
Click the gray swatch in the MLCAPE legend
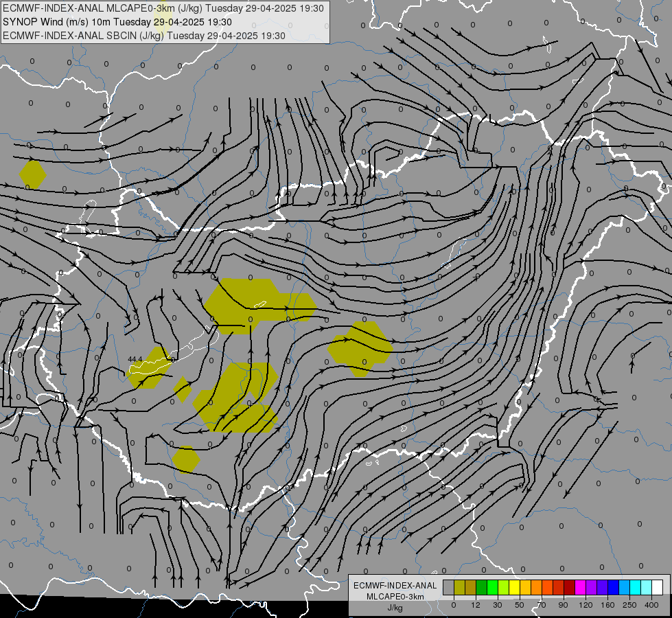pyautogui.click(x=449, y=587)
